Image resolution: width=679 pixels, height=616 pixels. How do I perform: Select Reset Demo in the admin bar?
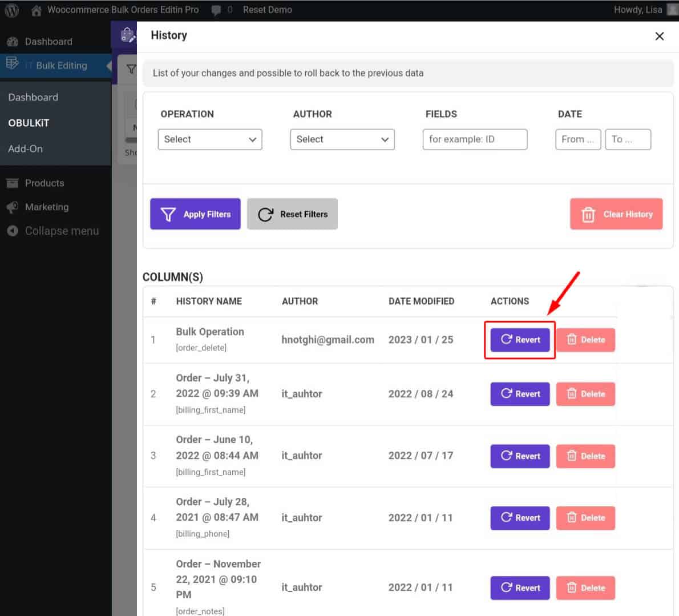[267, 10]
